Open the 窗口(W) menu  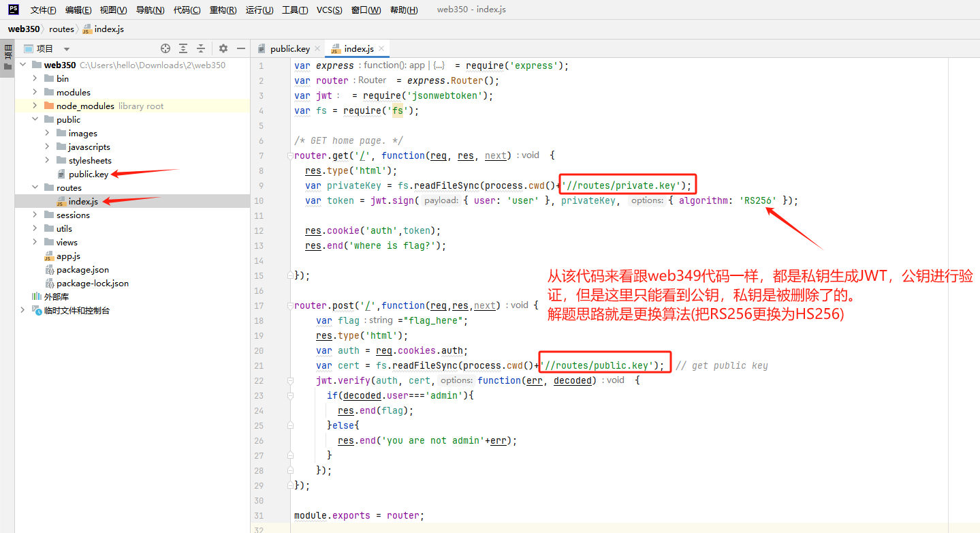[366, 10]
